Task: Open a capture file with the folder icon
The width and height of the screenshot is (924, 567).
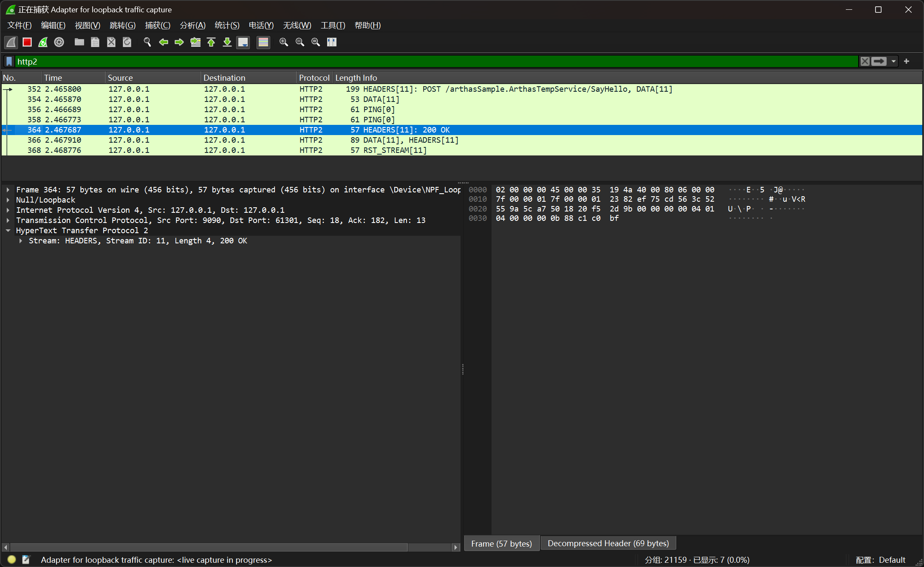Action: pyautogui.click(x=79, y=42)
